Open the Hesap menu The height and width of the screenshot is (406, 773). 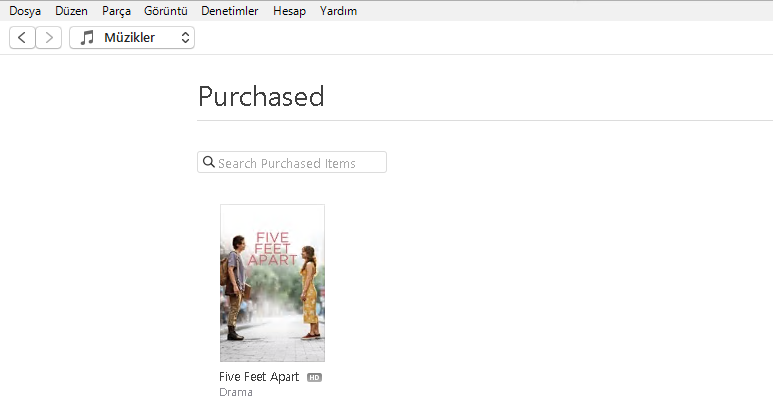289,11
